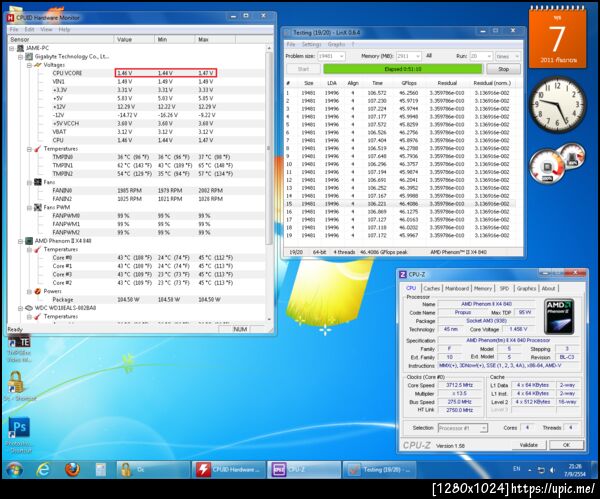Open the Help menu in HWMonitor
The width and height of the screenshot is (600, 499).
(x=64, y=29)
